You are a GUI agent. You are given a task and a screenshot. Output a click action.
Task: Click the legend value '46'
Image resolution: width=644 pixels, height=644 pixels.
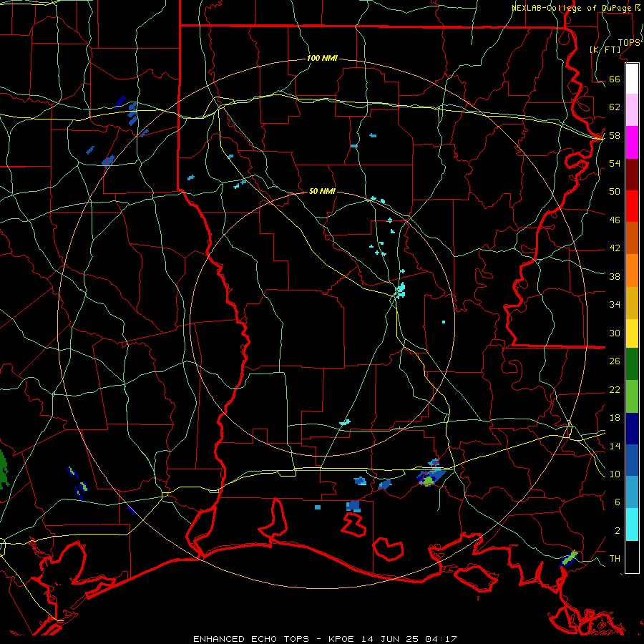615,220
